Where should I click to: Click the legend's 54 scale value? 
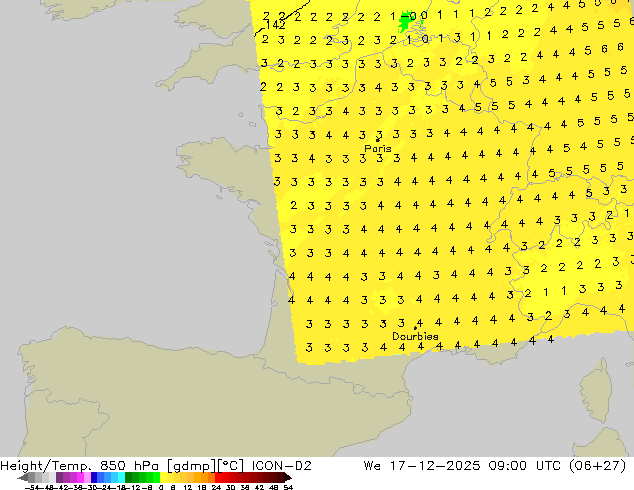[288, 487]
